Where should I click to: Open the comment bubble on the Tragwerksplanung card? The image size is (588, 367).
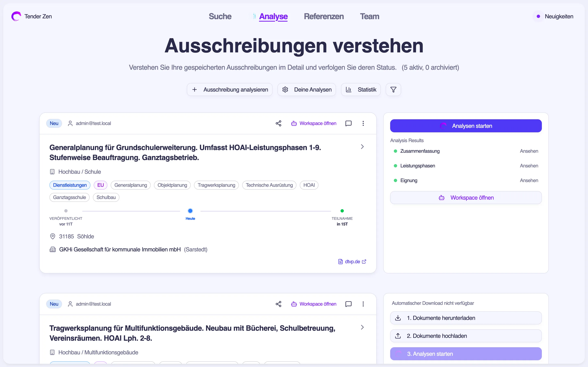[349, 304]
